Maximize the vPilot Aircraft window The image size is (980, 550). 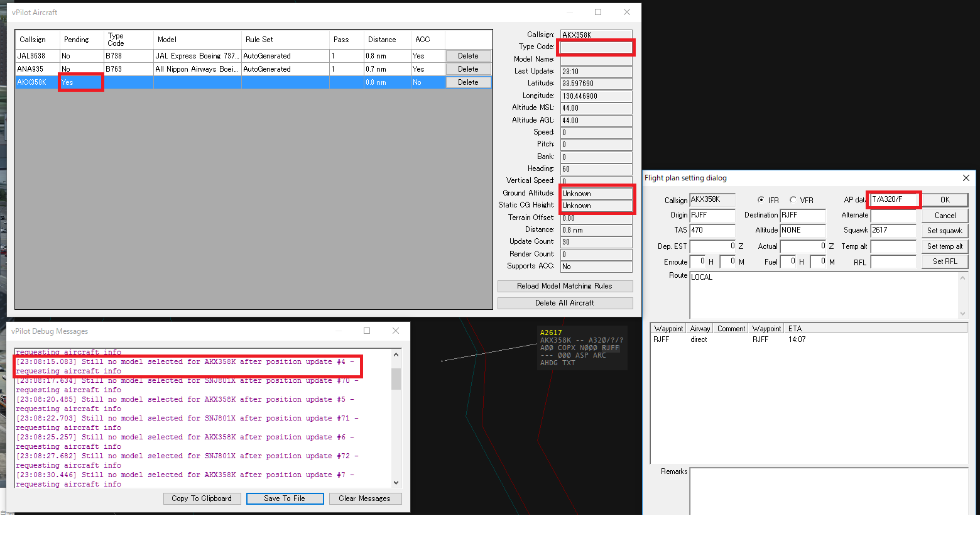point(598,12)
